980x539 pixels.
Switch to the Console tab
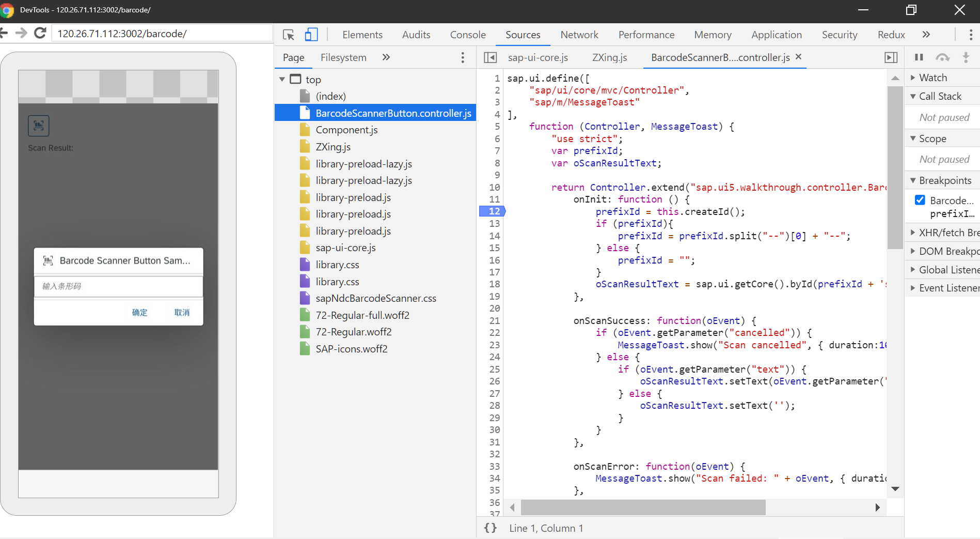click(x=468, y=35)
